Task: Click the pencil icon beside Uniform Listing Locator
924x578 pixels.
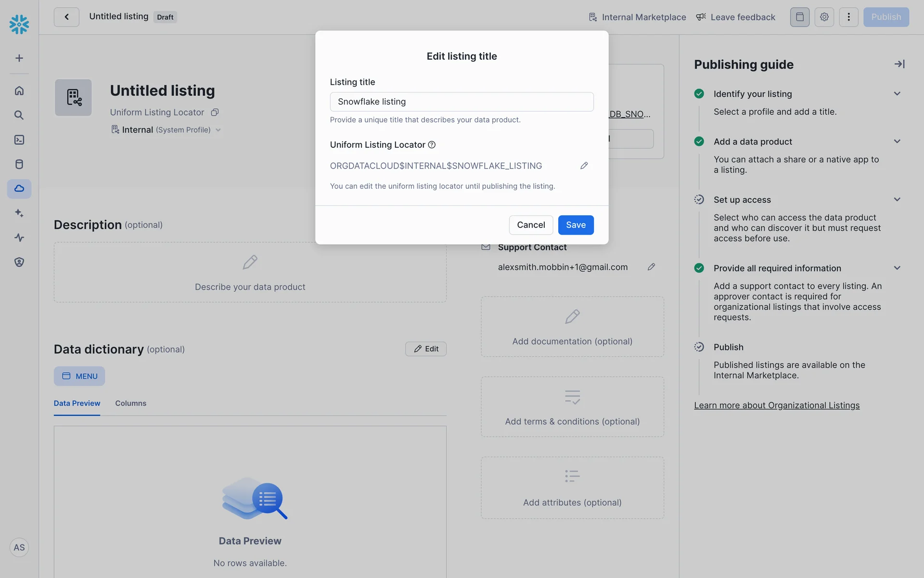Action: [x=584, y=166]
